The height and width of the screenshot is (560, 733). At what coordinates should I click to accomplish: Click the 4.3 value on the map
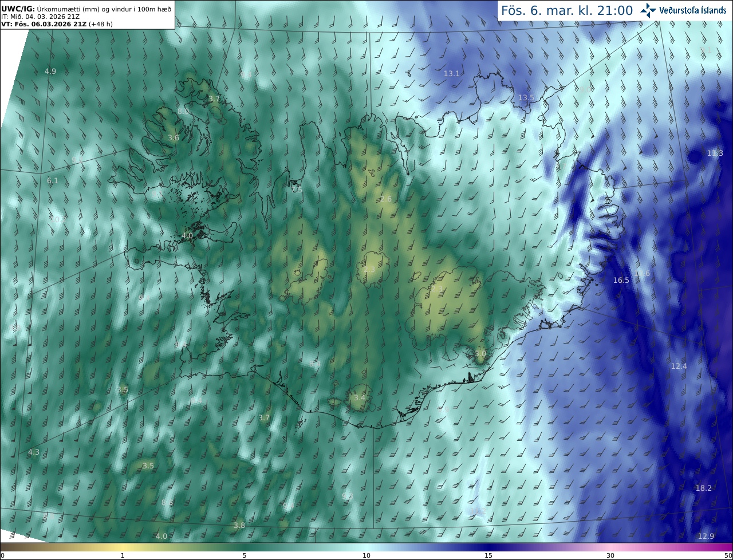[34, 452]
